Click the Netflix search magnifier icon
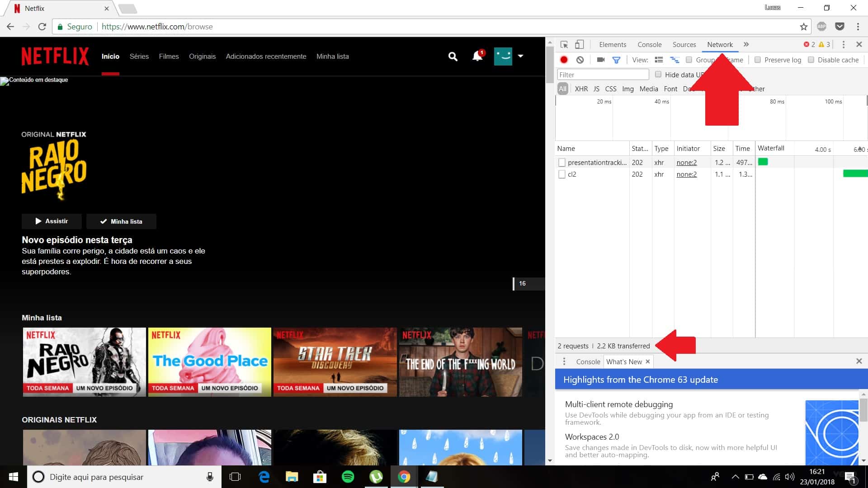 (x=453, y=56)
